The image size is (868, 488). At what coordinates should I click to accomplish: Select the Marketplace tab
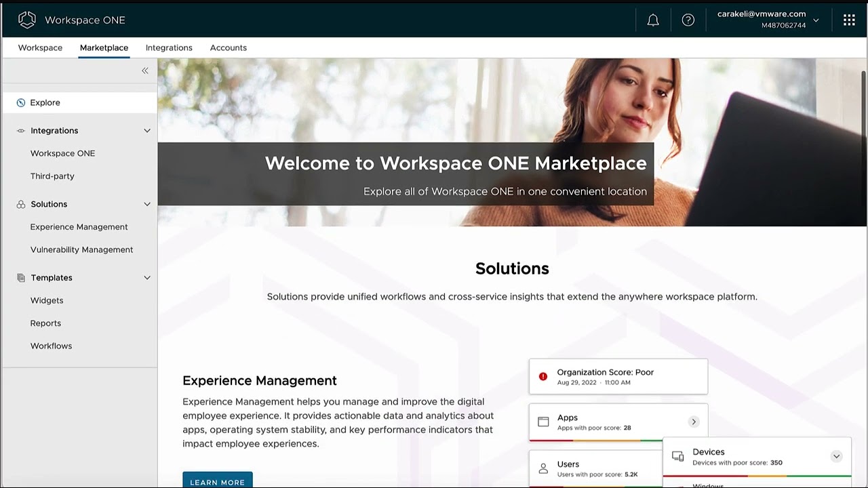pyautogui.click(x=104, y=48)
